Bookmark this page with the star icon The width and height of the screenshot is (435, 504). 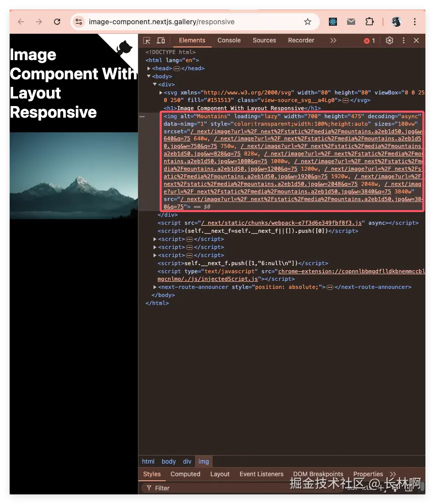(307, 22)
